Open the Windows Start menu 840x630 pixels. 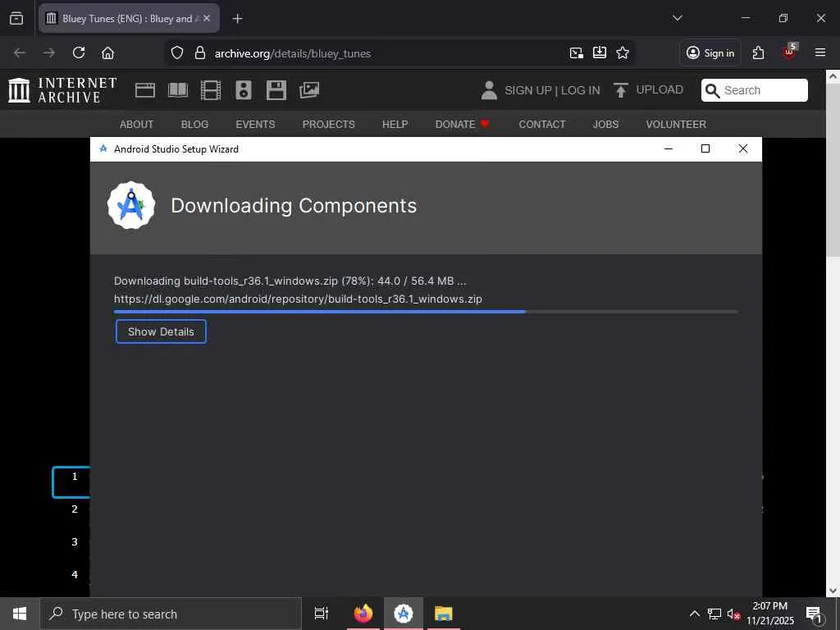pos(20,614)
